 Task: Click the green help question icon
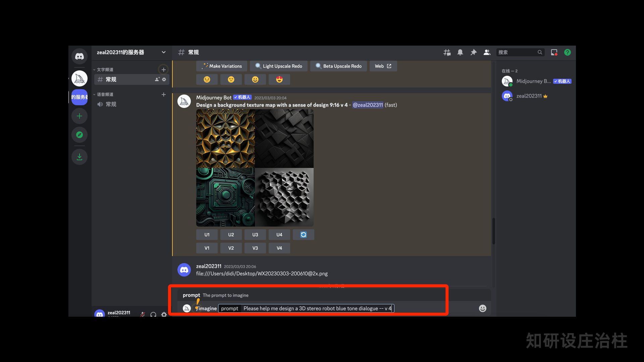(x=568, y=52)
